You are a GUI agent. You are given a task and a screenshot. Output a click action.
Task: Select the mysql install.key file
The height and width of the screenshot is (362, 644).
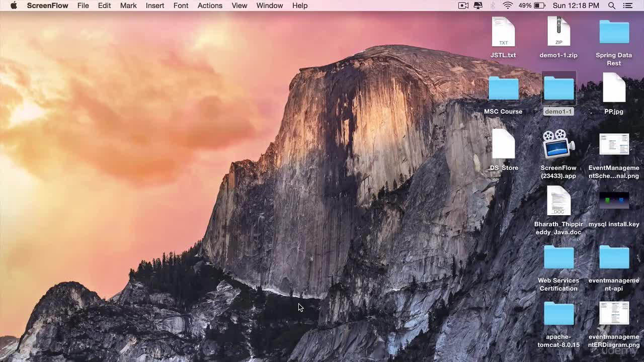(x=614, y=201)
